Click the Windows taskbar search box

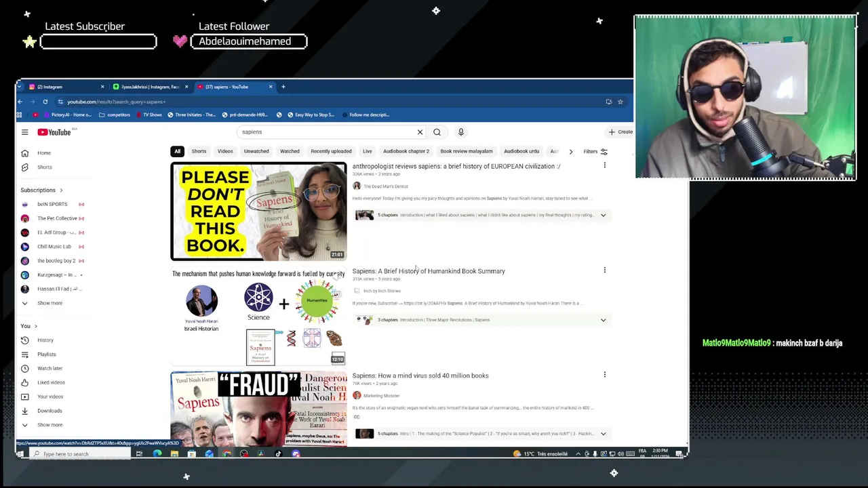pos(80,454)
